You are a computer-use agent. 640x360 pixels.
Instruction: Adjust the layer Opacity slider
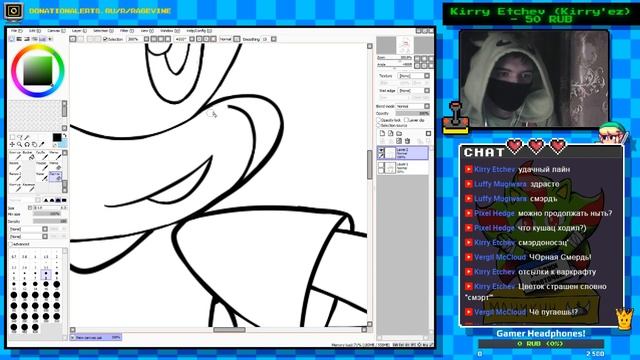(x=413, y=113)
